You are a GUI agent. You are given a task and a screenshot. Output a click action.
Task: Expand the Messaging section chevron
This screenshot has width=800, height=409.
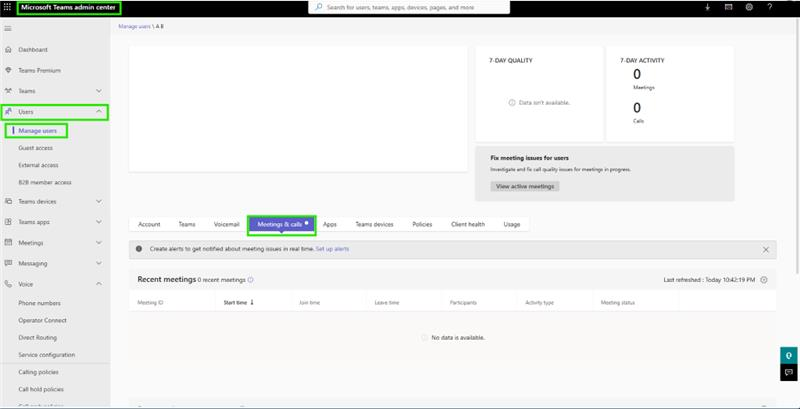click(99, 263)
